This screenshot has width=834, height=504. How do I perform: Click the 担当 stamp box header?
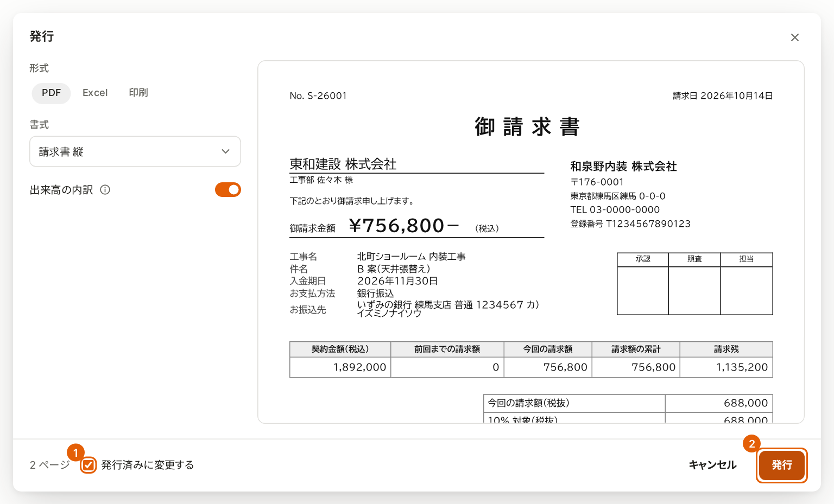(x=747, y=259)
